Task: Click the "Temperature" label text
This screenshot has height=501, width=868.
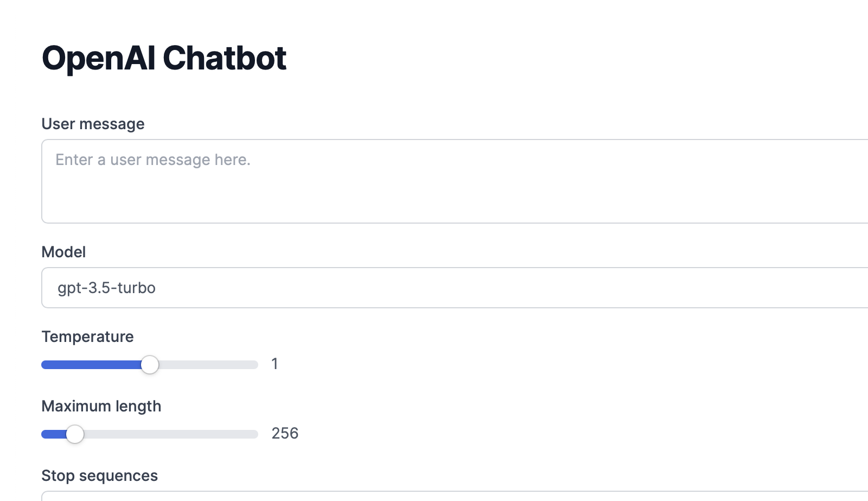Action: 87,337
